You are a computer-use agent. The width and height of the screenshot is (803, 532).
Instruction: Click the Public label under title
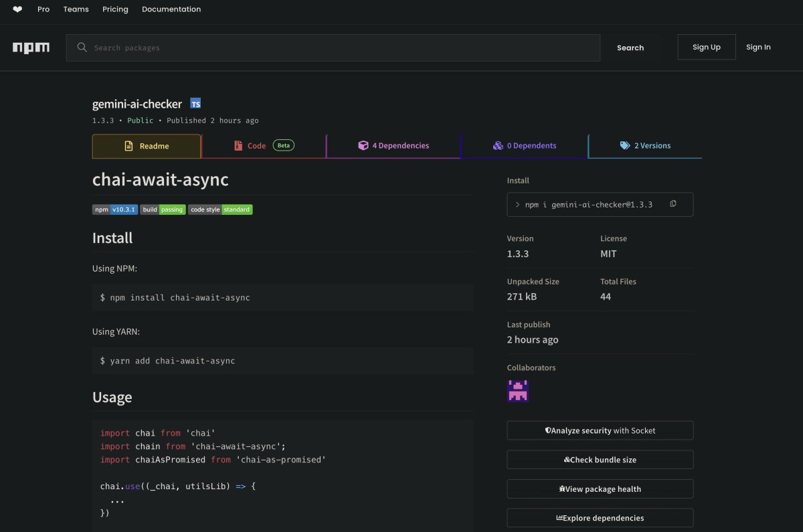141,120
